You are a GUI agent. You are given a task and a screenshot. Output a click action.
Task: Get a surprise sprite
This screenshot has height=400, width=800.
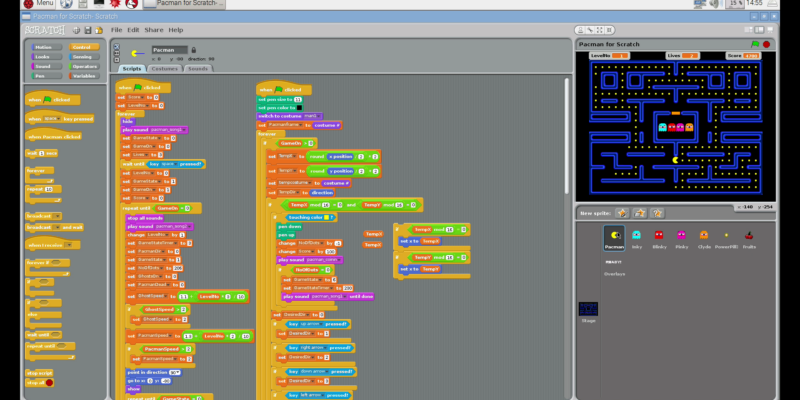(658, 213)
